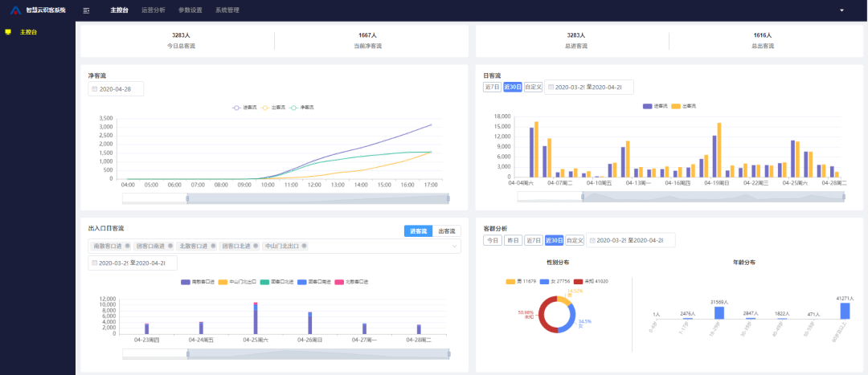Click right zoom handle under 净客流 chart

pyautogui.click(x=448, y=198)
